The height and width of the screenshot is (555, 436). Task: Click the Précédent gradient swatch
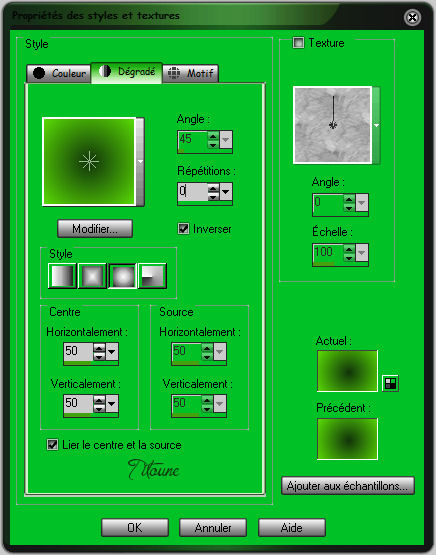coord(347,439)
